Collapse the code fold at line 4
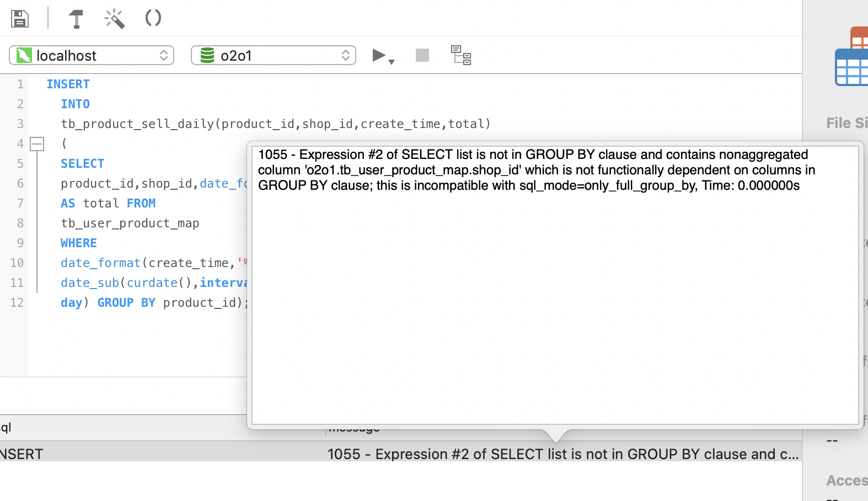The image size is (868, 501). [x=37, y=144]
